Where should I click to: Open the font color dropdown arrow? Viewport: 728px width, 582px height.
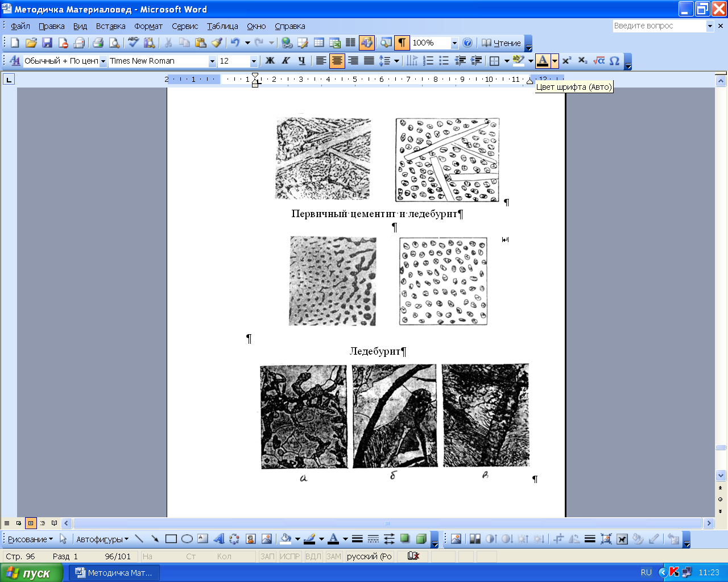555,61
